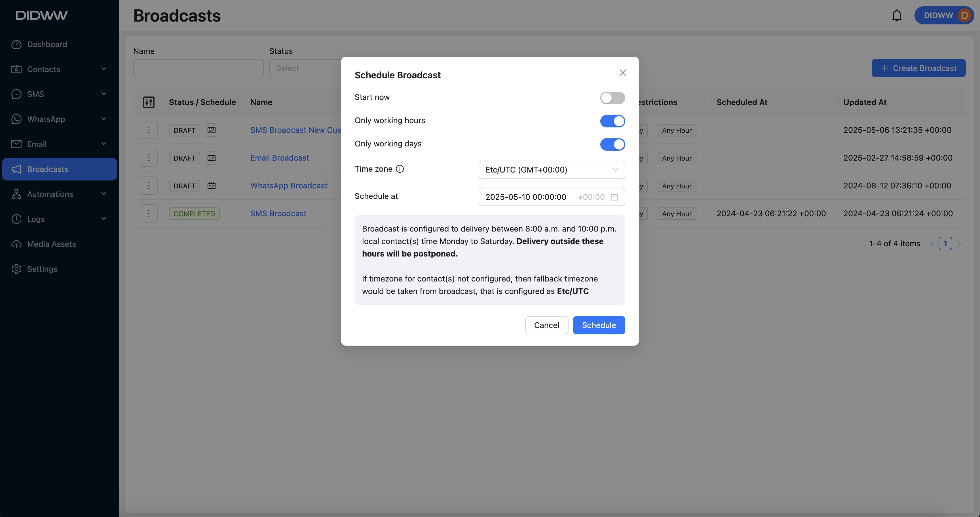Screen dimensions: 980x517
Task: Open calendar picker in Schedule at field
Action: (x=614, y=197)
